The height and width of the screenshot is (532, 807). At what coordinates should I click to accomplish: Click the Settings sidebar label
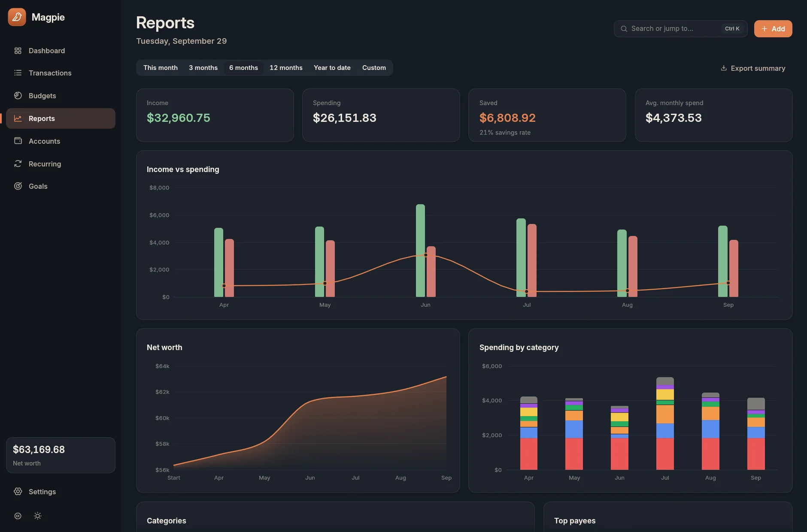[42, 492]
